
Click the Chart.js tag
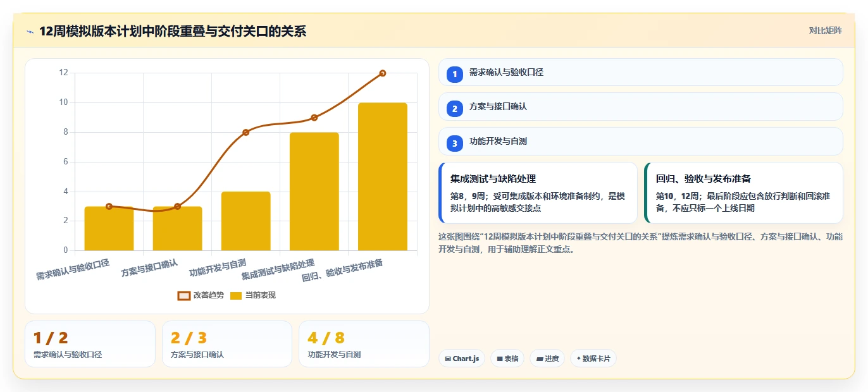coord(462,358)
